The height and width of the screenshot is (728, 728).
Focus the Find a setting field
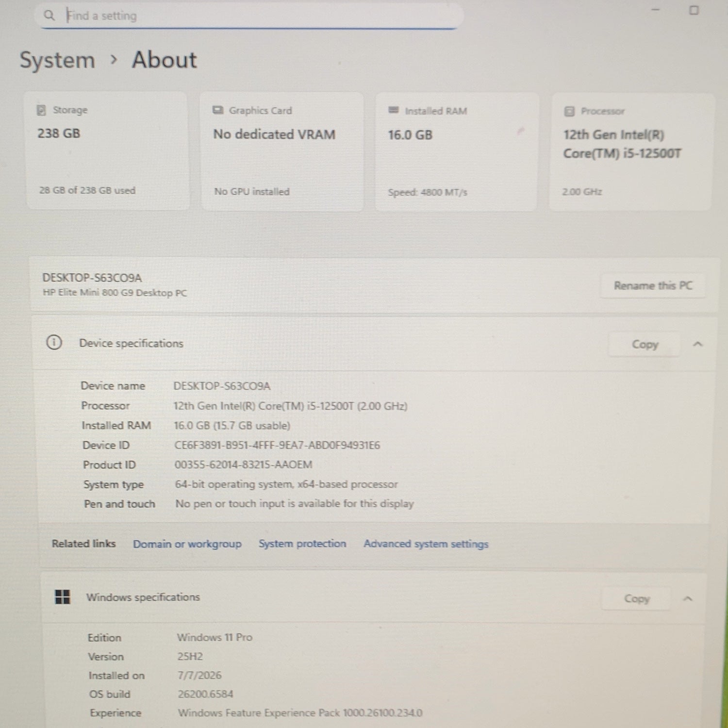250,16
